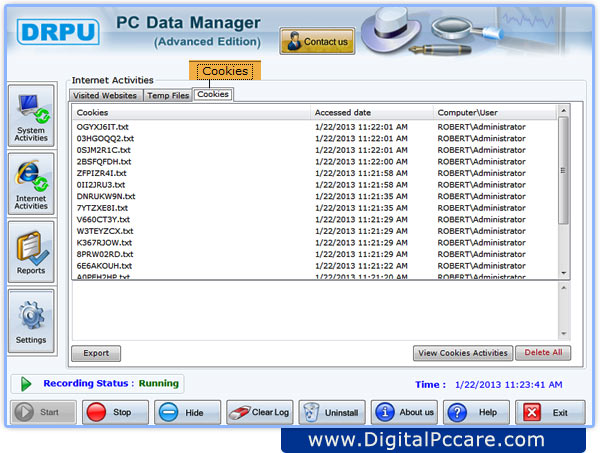Viewport: 600px width, 453px height.
Task: Sort by Computer\User column header
Action: (x=495, y=112)
